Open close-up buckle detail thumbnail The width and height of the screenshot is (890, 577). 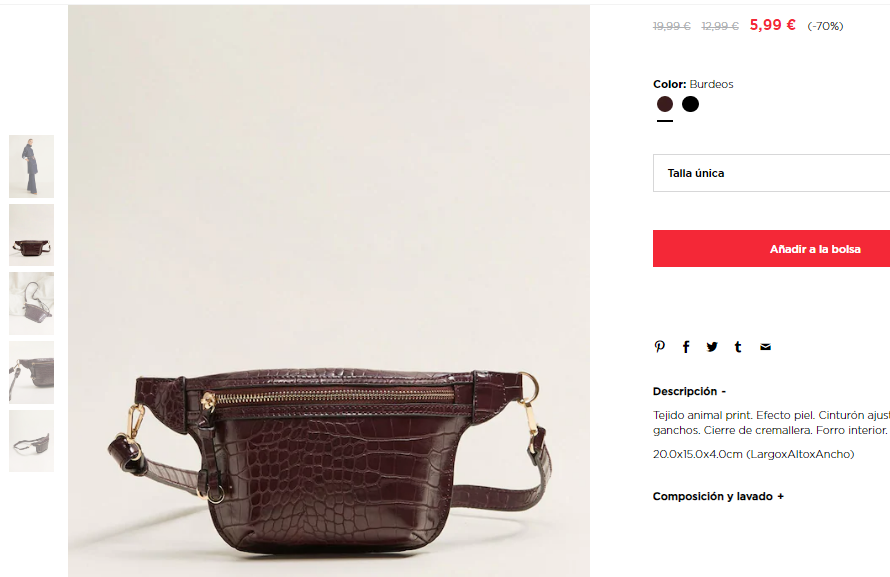(x=31, y=372)
